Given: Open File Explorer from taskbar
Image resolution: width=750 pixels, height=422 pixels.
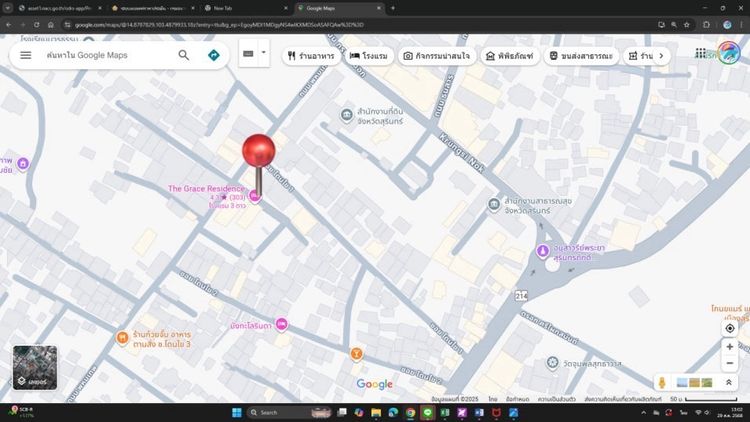Looking at the screenshot, I should pyautogui.click(x=376, y=412).
